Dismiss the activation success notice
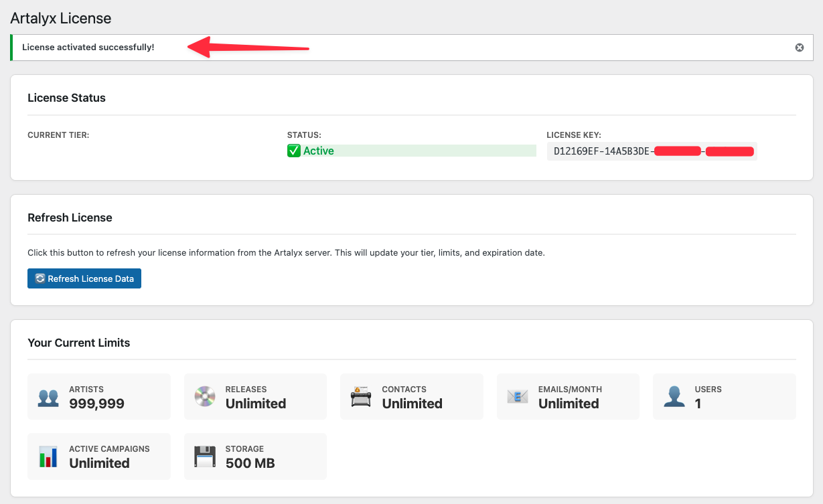The image size is (823, 504). click(798, 47)
